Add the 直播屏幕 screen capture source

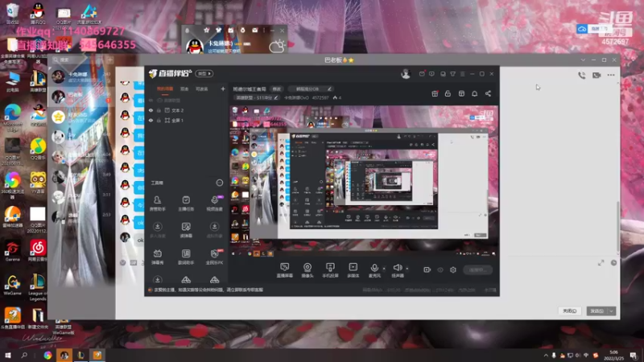tap(285, 270)
